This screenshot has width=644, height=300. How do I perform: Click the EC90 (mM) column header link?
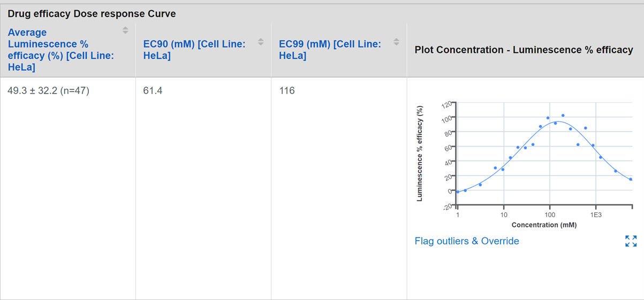[194, 50]
